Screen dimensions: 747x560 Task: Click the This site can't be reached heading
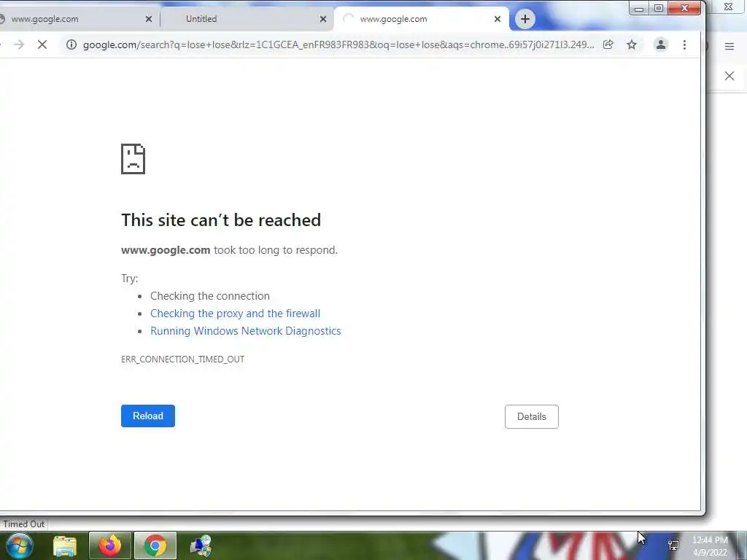(x=221, y=220)
